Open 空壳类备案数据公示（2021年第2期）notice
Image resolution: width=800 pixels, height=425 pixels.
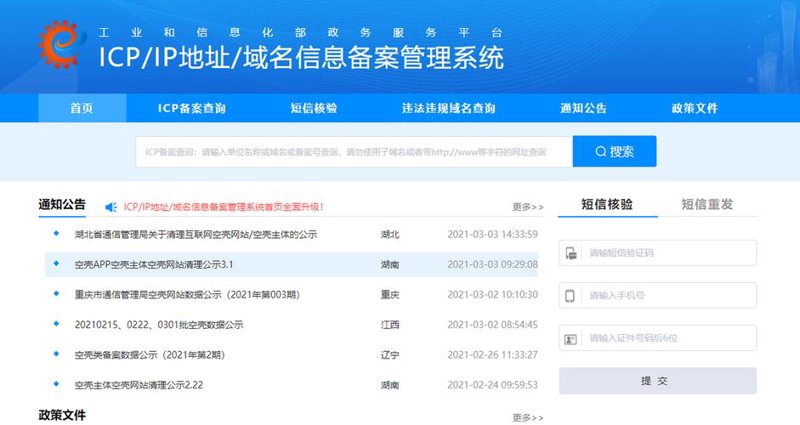[x=150, y=355]
